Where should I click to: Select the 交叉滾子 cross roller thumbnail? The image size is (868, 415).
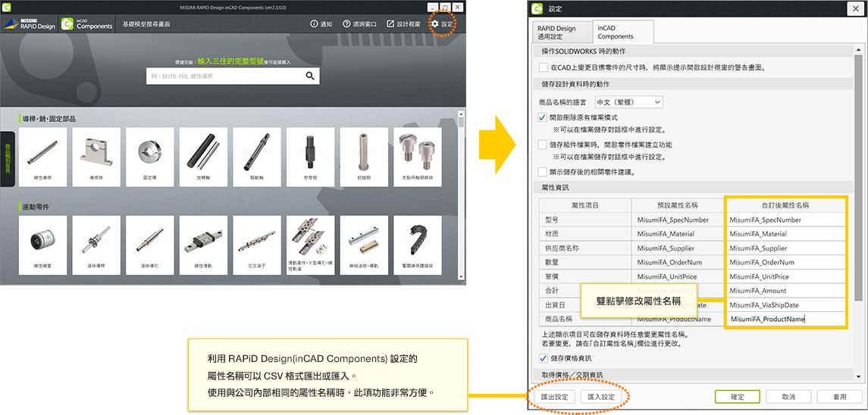coord(257,245)
